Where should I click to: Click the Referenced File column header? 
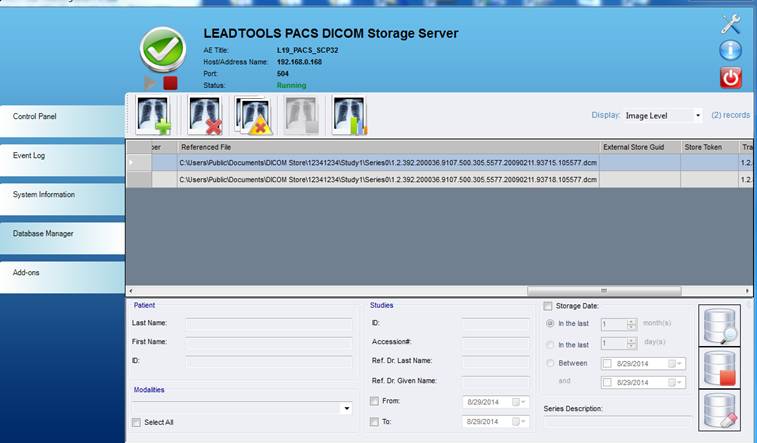(388, 147)
